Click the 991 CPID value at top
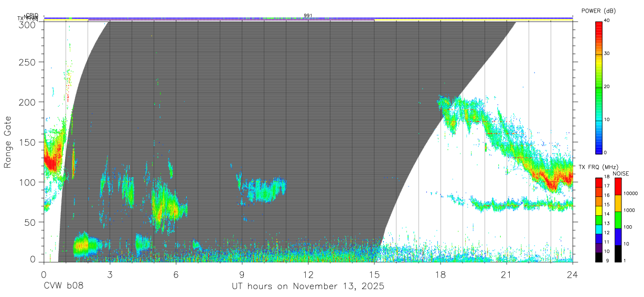Viewport: 644px width, 297px height. (x=308, y=15)
